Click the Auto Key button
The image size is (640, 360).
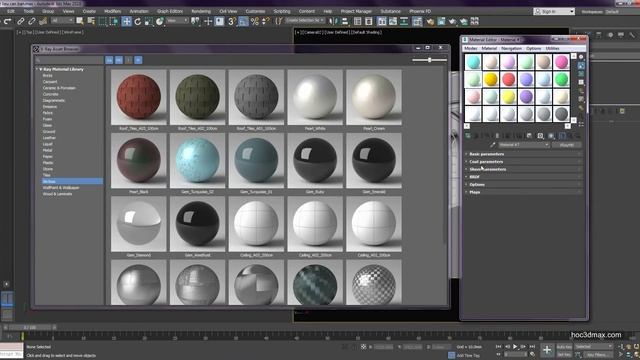click(x=564, y=347)
